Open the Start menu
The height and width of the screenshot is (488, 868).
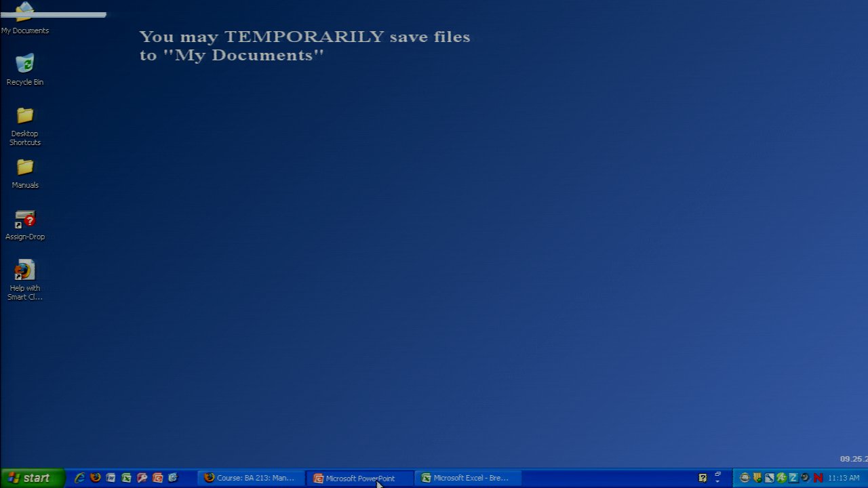pos(32,478)
